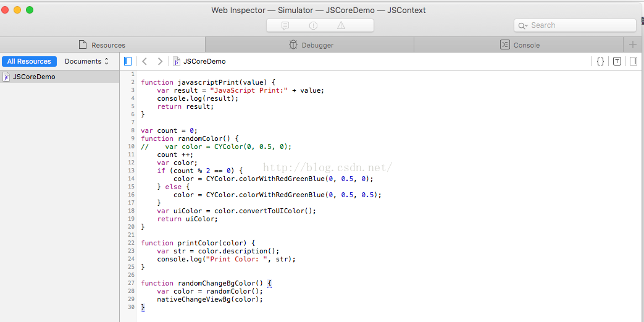
Task: Show warnings triangle icon
Action: (x=341, y=25)
